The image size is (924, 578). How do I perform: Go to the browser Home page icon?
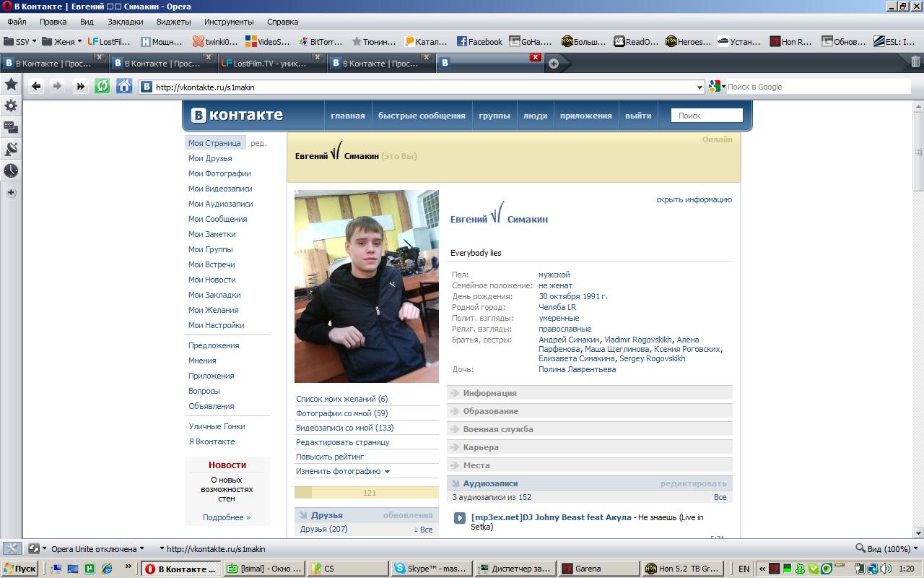pos(124,87)
